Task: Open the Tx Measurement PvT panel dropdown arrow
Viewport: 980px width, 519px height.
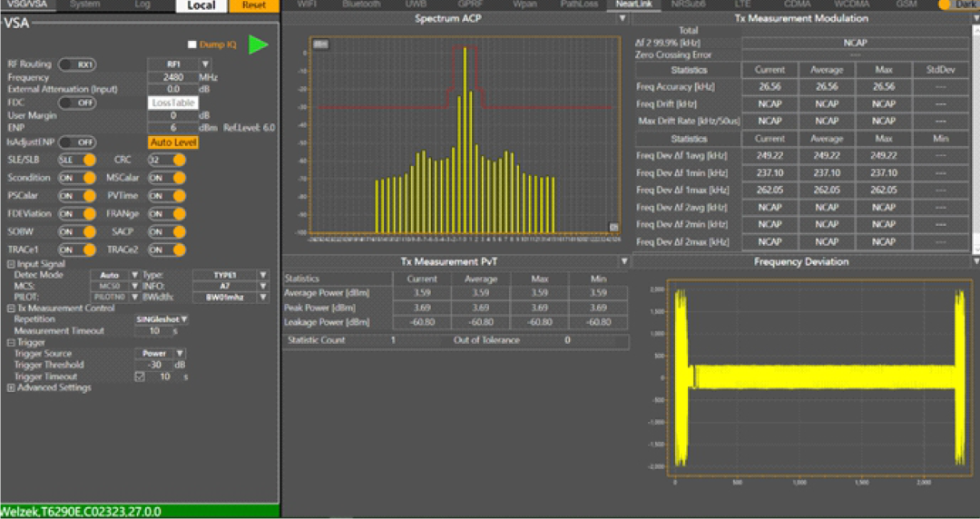Action: click(623, 260)
